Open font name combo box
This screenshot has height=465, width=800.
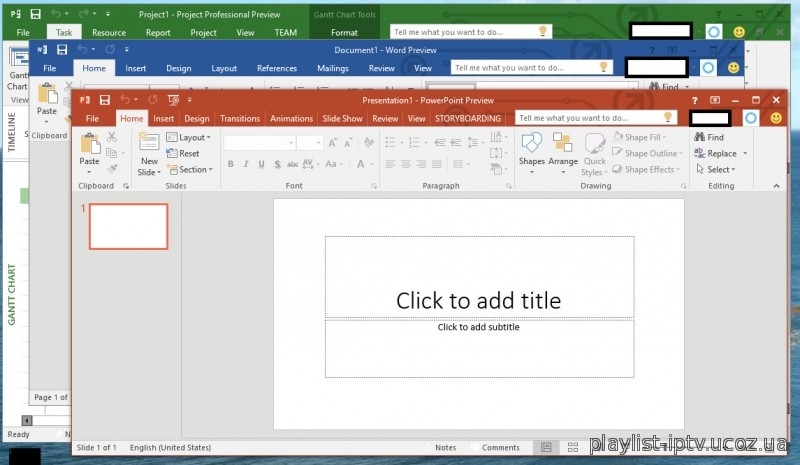click(x=259, y=143)
